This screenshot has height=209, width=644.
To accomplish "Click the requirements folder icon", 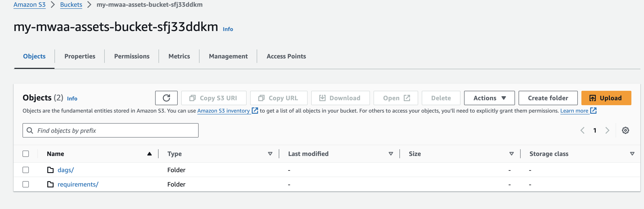I will click(50, 184).
